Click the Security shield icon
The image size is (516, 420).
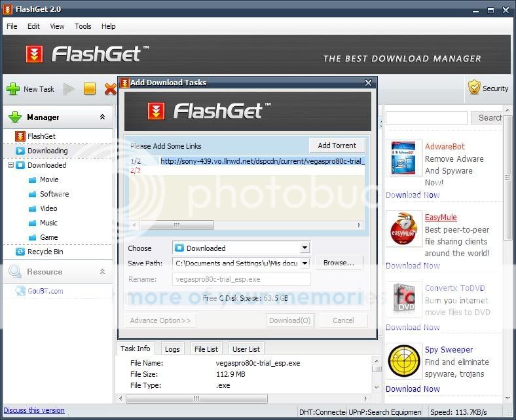[x=474, y=88]
